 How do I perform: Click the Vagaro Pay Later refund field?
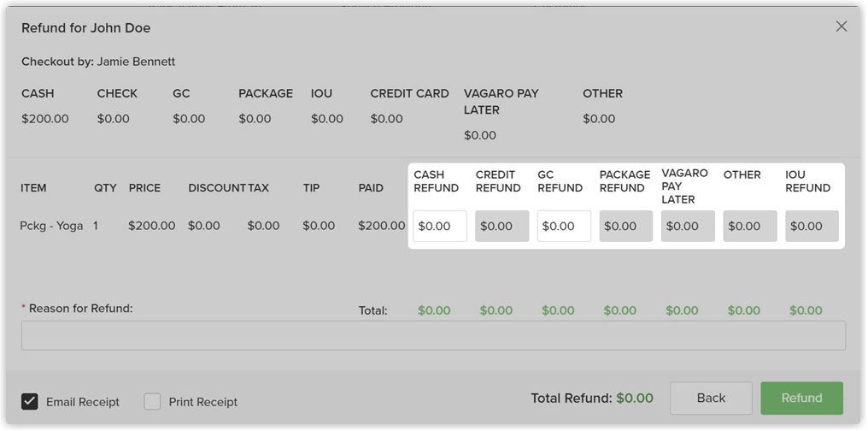688,226
